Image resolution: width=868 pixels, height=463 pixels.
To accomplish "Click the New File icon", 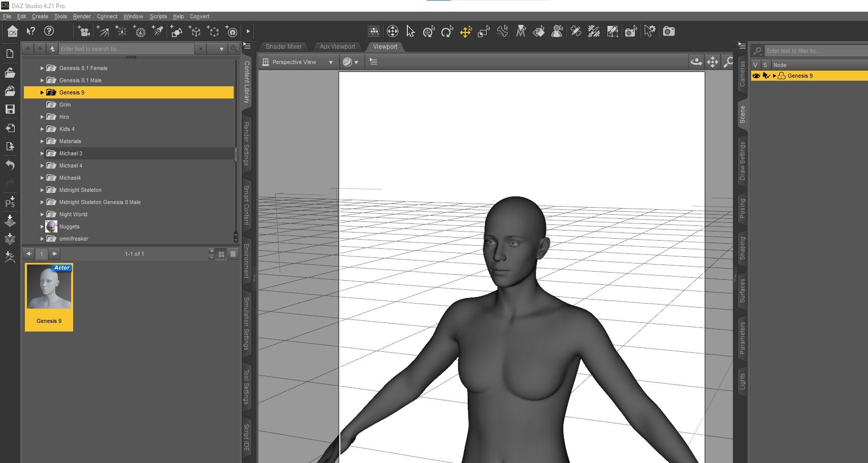I will coord(10,54).
